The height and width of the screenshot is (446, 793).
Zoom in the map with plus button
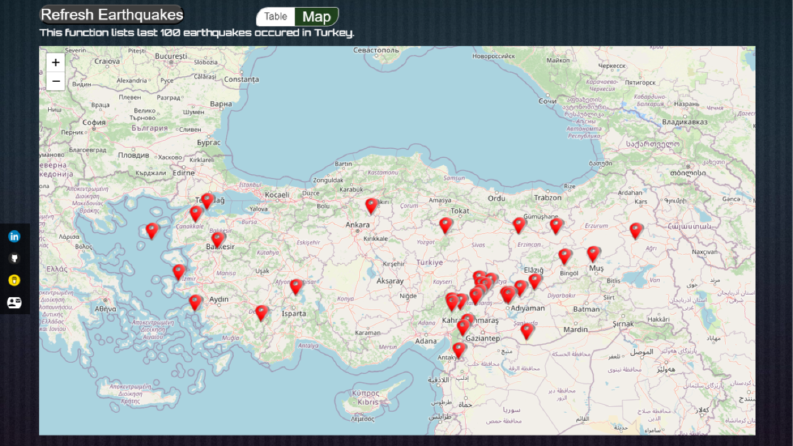[x=56, y=63]
